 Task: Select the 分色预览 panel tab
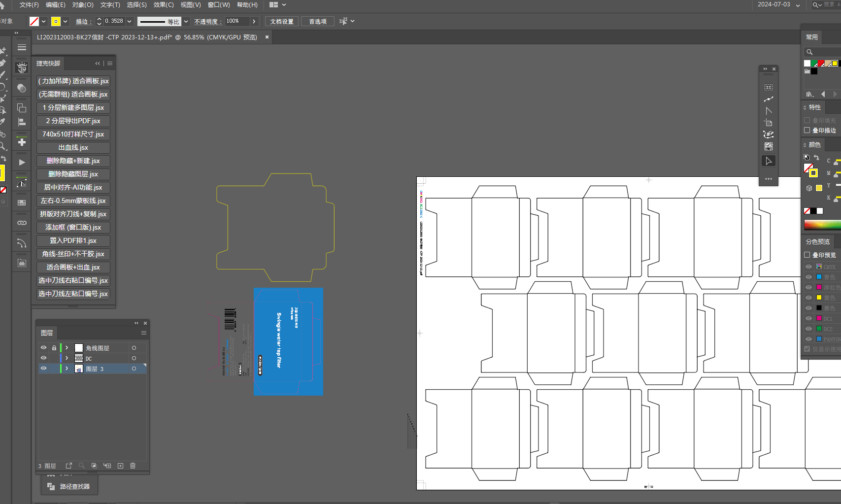click(818, 242)
